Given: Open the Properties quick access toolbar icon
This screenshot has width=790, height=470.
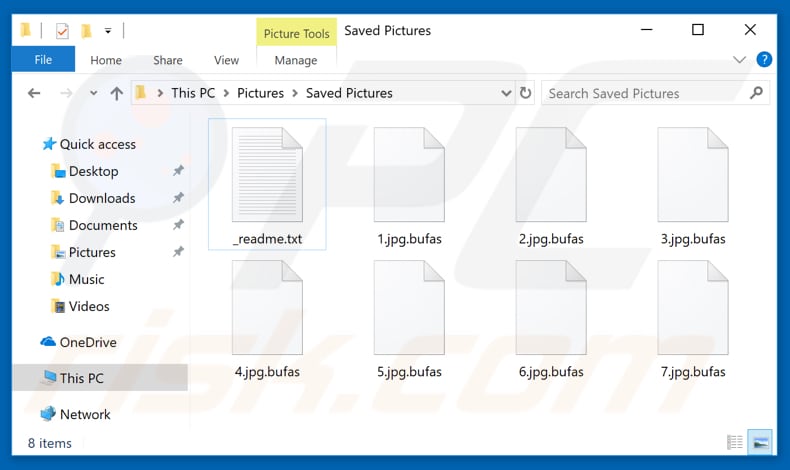Looking at the screenshot, I should coord(62,31).
